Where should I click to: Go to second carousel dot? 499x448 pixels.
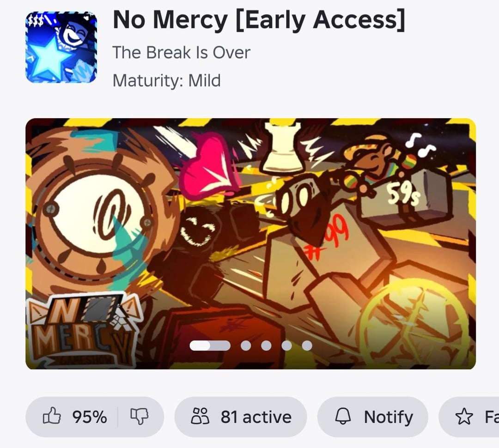click(x=246, y=345)
